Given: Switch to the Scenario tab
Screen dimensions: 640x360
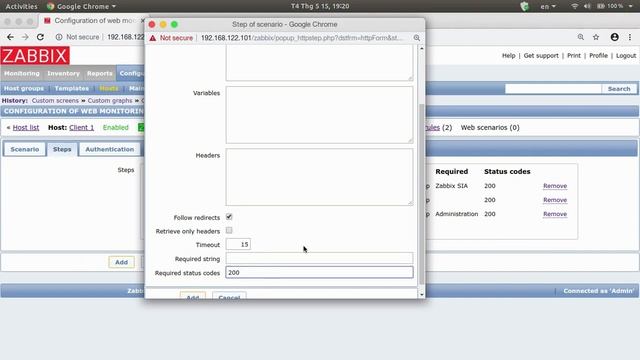Looking at the screenshot, I should pos(25,149).
